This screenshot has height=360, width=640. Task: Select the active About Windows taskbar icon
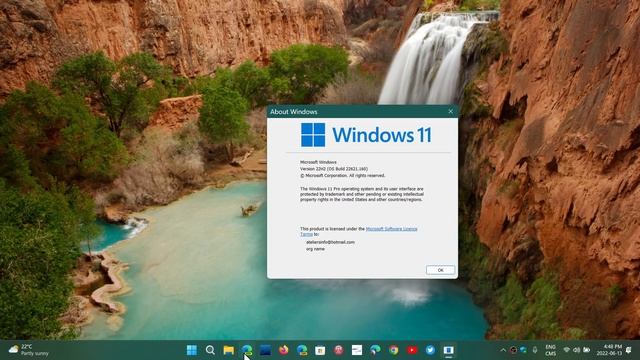coord(449,350)
